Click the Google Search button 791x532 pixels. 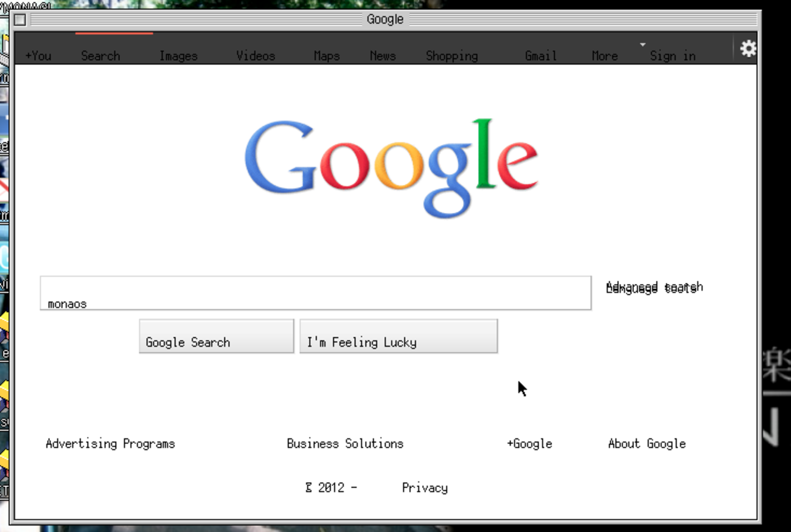tap(217, 336)
